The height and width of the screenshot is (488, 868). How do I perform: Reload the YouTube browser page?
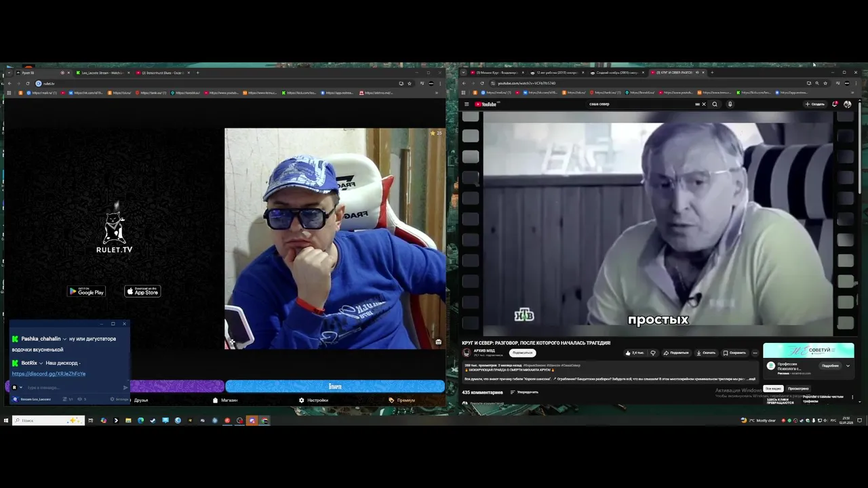click(482, 83)
